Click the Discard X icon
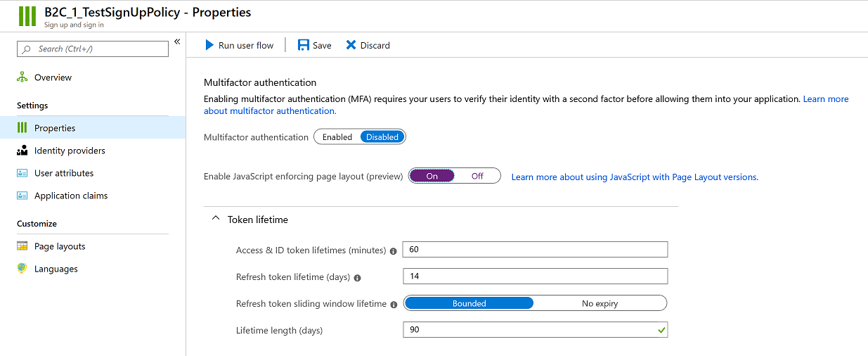 coord(351,45)
